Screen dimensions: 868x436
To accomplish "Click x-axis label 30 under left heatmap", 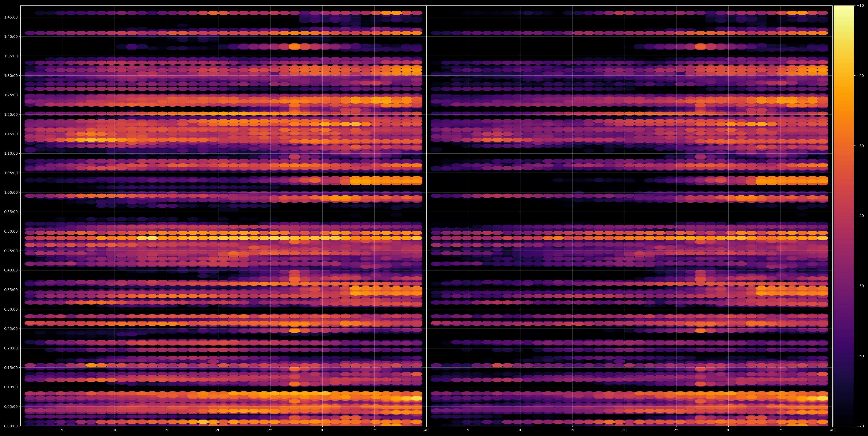I will tap(322, 430).
